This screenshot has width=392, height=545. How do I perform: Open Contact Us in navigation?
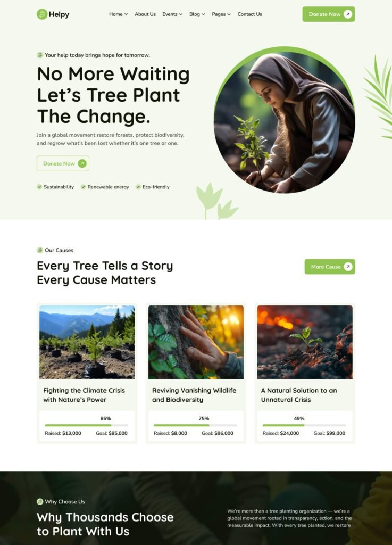click(249, 14)
